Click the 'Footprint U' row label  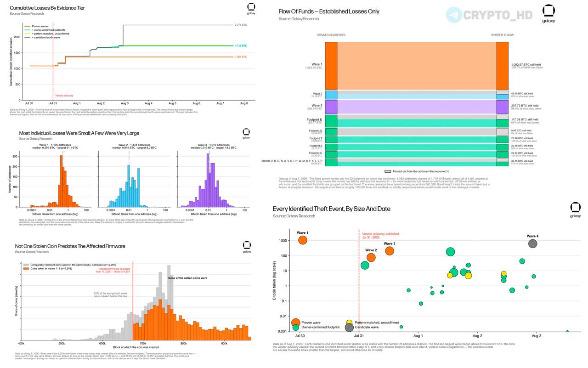pyautogui.click(x=316, y=153)
